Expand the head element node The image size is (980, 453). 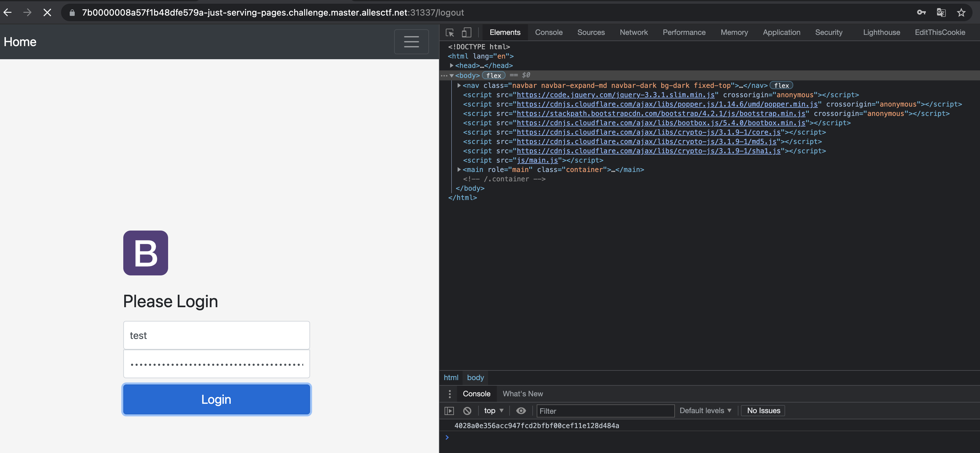pos(452,65)
